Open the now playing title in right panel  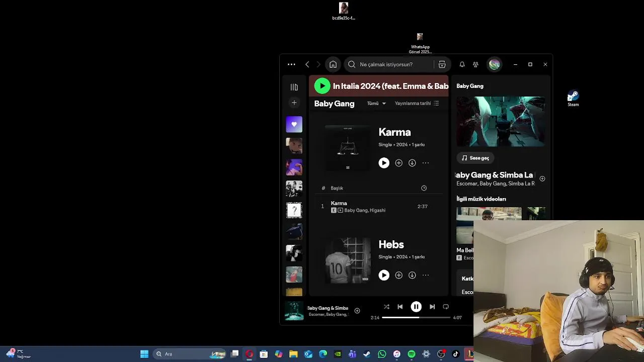tap(495, 175)
